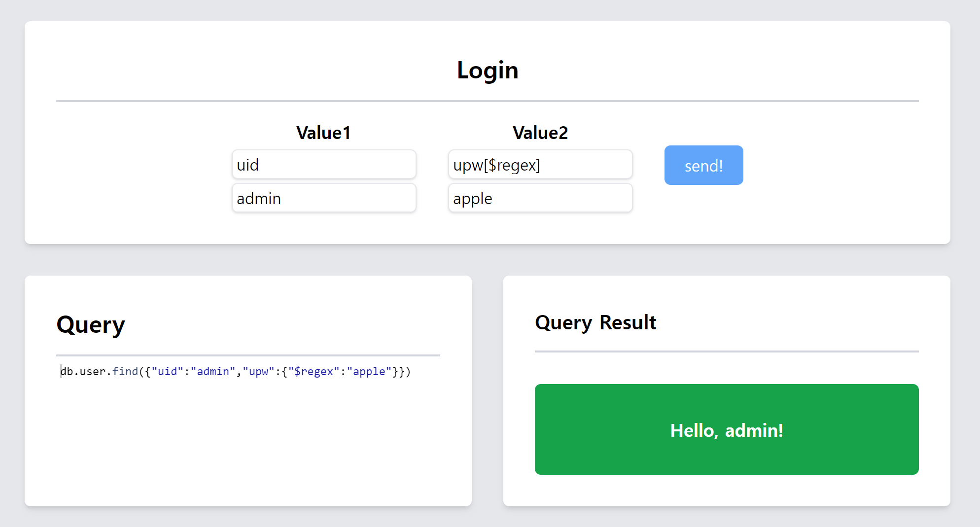The height and width of the screenshot is (527, 980).
Task: Focus the Value1 key field containing uid
Action: click(x=324, y=165)
